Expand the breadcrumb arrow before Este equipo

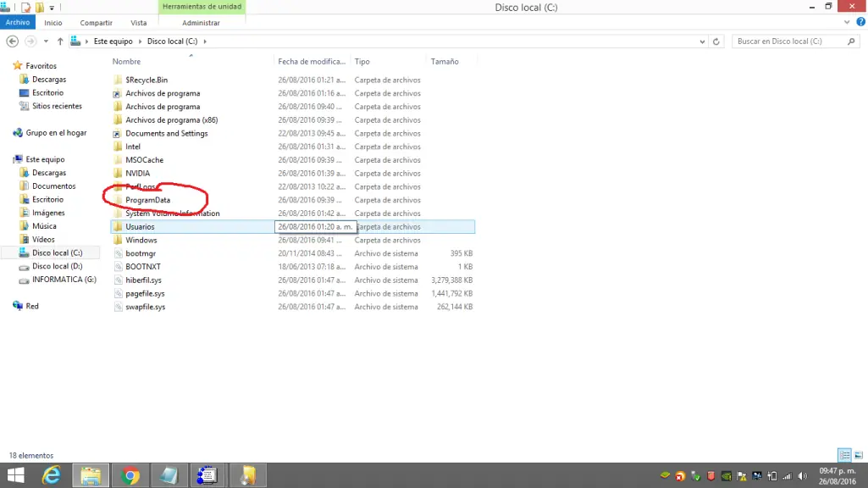point(86,41)
